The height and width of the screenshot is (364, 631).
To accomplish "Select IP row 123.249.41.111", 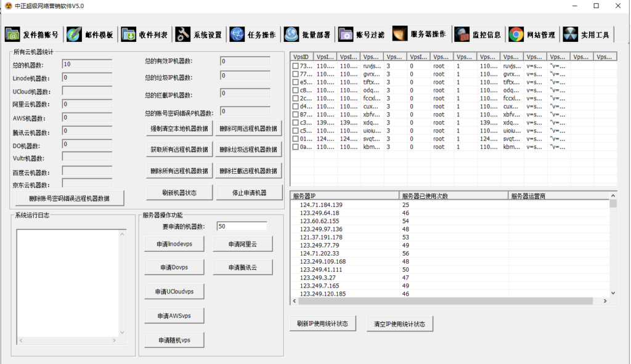I will click(x=450, y=270).
